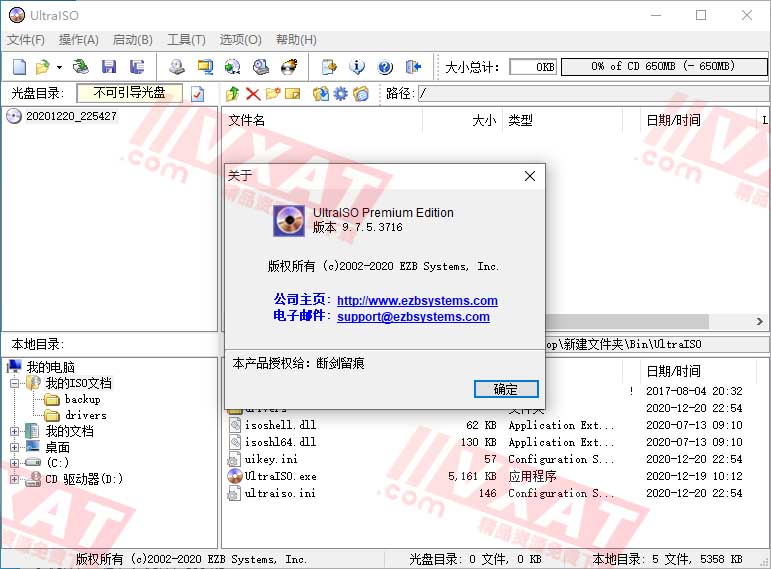Click the 0% of CD 650MB capacity bar
The height and width of the screenshot is (569, 771).
click(x=664, y=66)
